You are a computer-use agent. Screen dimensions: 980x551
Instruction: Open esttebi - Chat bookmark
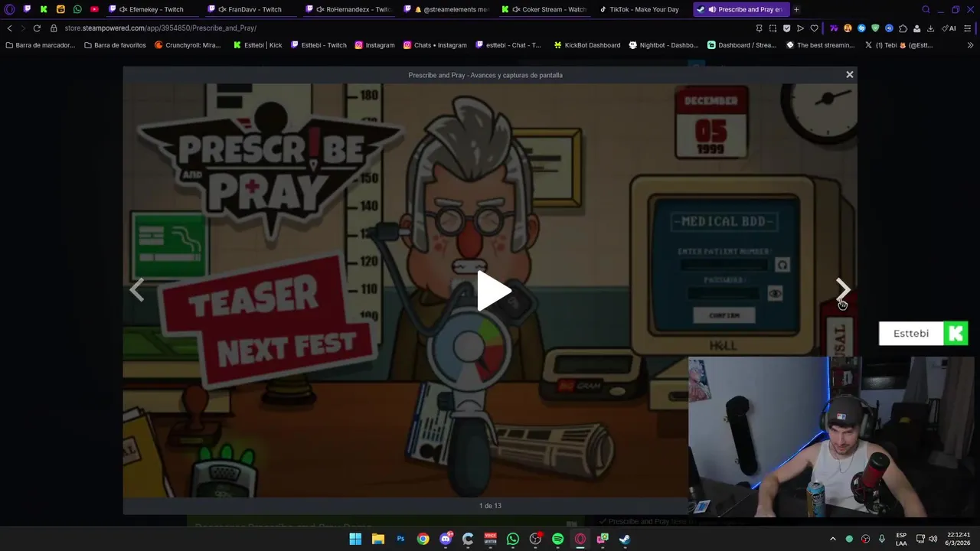[x=508, y=45]
